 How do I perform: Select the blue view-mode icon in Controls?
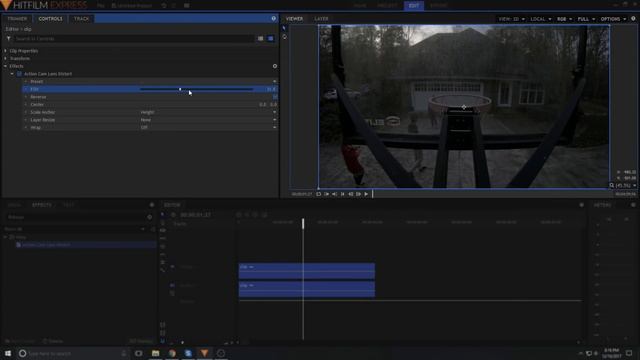tap(271, 38)
